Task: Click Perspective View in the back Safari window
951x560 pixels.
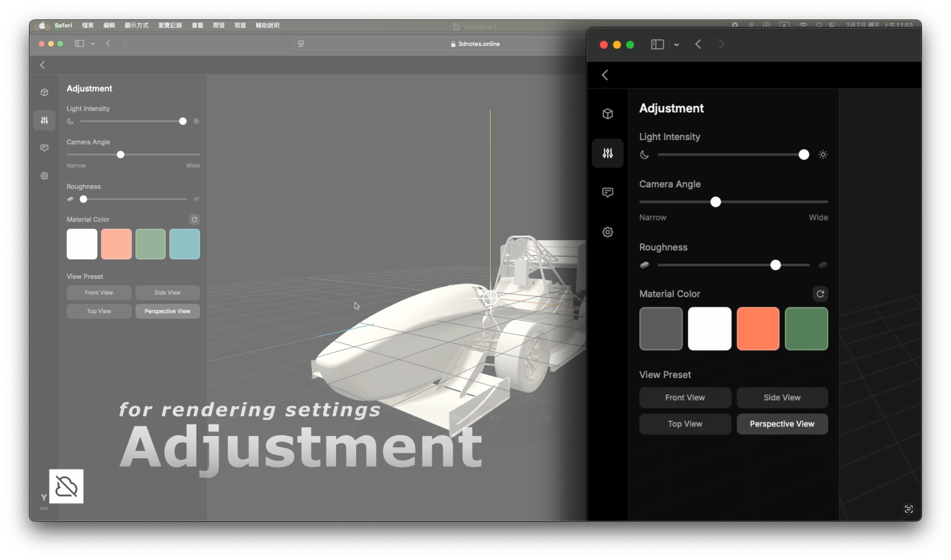Action: pyautogui.click(x=167, y=311)
